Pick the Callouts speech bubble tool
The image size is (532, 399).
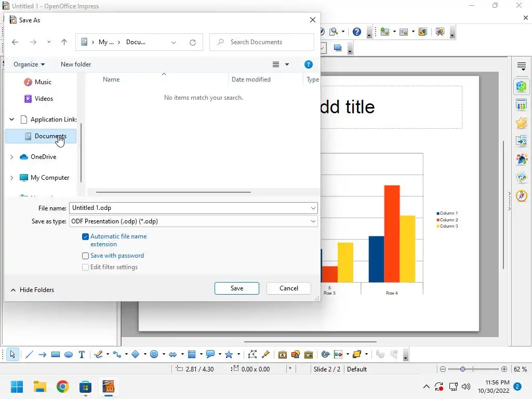pyautogui.click(x=210, y=354)
